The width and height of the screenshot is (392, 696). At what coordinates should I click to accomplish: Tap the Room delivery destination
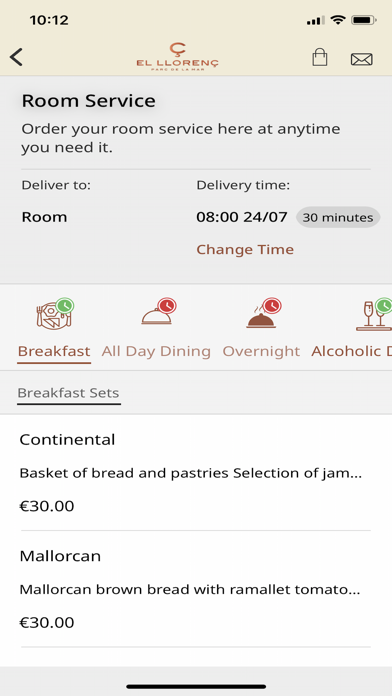44,218
